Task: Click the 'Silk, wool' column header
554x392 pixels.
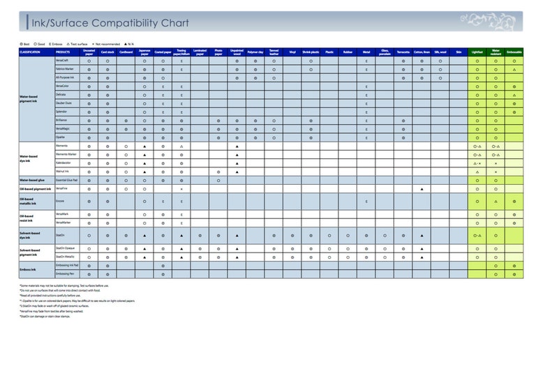Action: (440, 52)
